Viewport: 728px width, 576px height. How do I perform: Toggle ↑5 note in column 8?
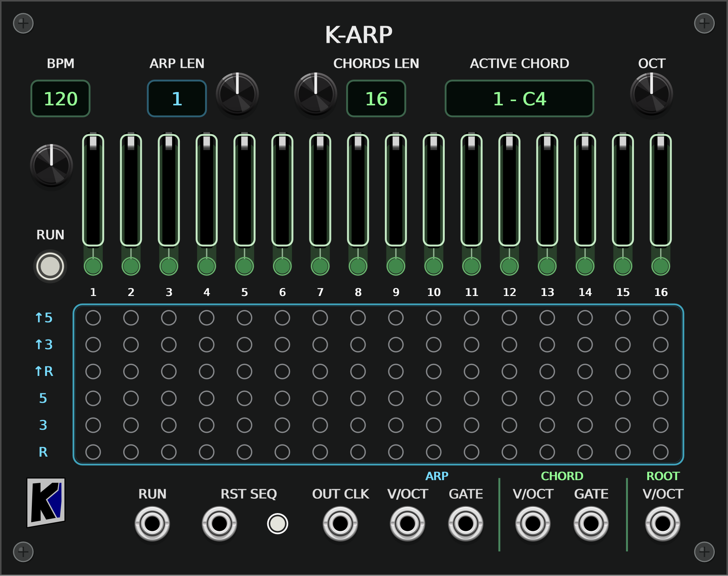pyautogui.click(x=358, y=318)
